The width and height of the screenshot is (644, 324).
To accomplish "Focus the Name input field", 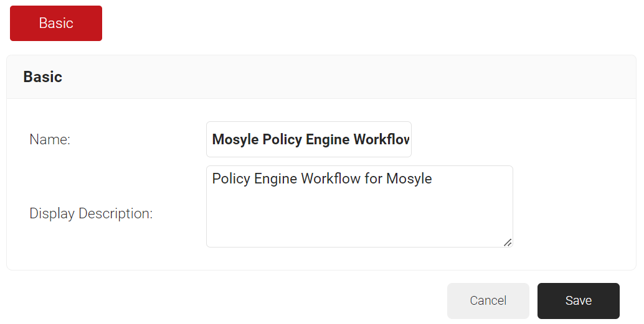I will (x=308, y=139).
